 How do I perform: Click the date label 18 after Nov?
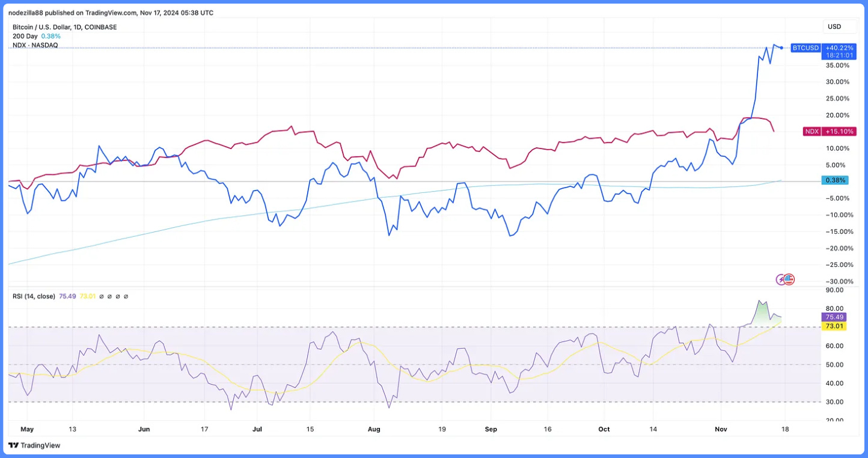pos(784,429)
